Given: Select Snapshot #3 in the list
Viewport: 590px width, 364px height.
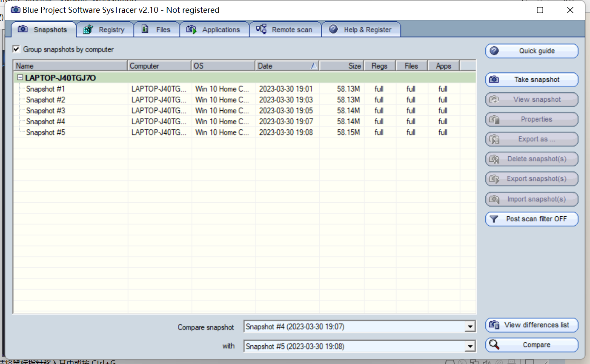Looking at the screenshot, I should click(x=46, y=111).
